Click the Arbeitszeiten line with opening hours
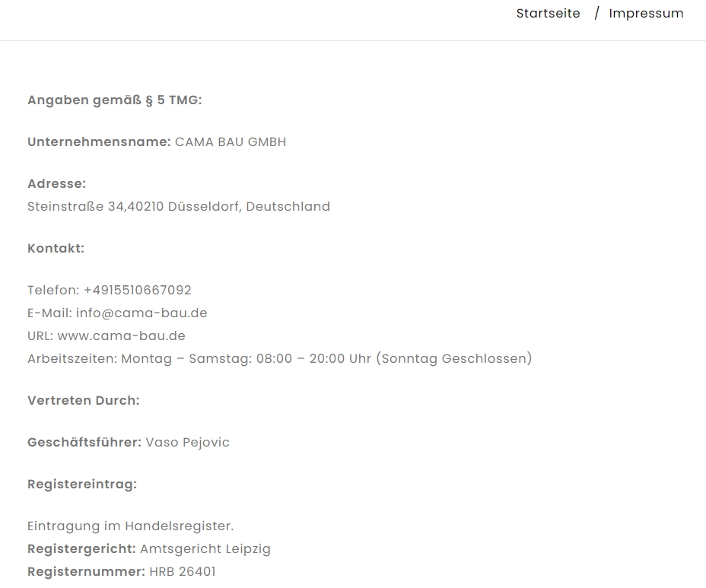Viewport: 706px width, 588px height. coord(280,359)
